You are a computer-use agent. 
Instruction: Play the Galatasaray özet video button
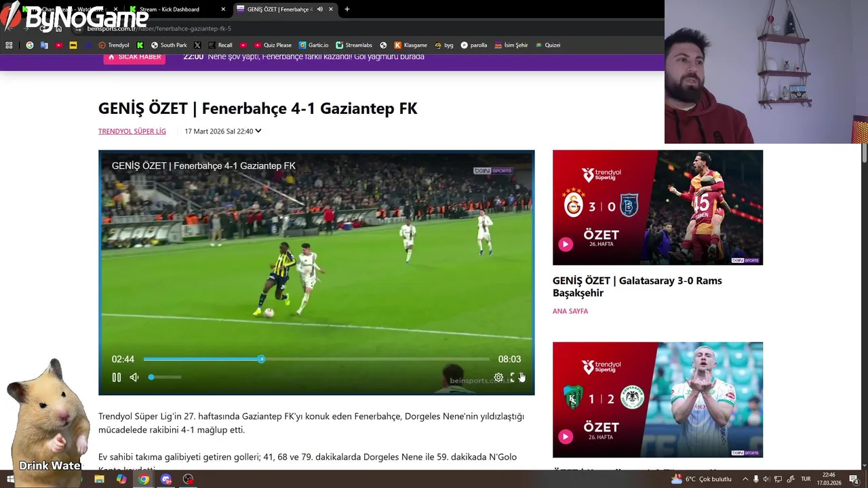pos(566,244)
